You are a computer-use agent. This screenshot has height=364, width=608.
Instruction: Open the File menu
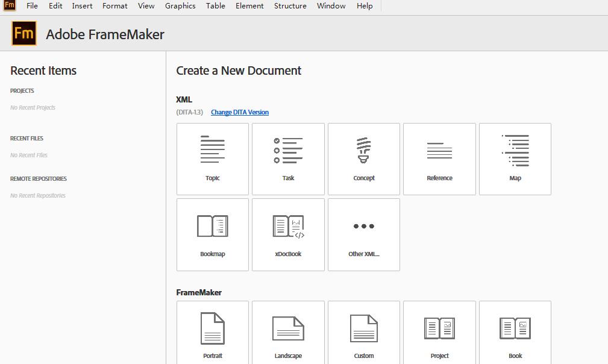coord(32,6)
